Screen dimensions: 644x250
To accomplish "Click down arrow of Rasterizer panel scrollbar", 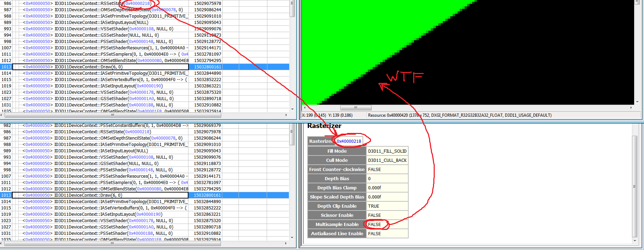I will 635,241.
